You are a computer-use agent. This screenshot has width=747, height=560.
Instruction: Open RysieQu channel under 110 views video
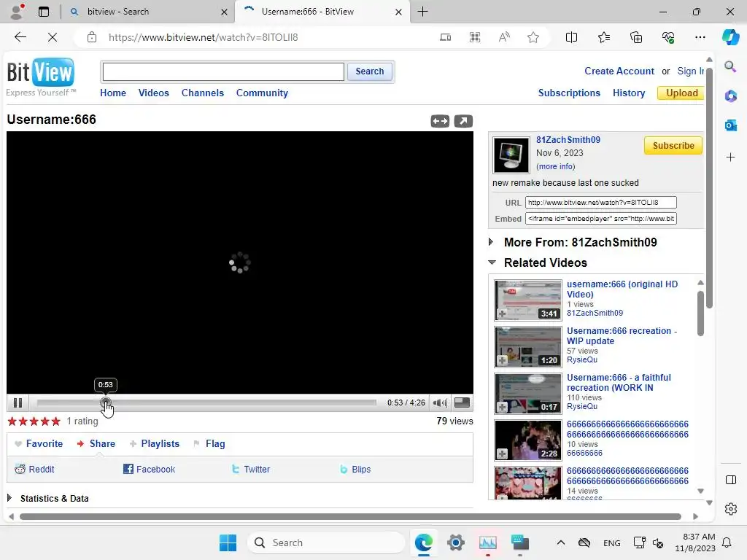[x=581, y=406]
